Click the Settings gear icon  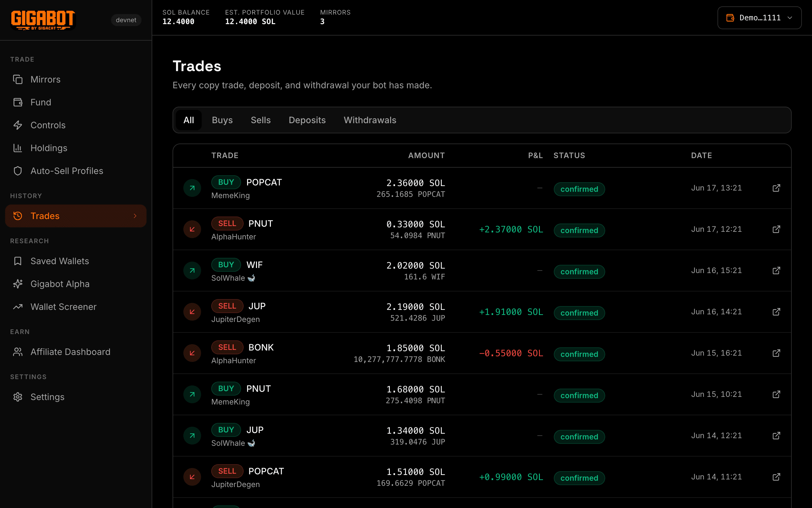(18, 397)
